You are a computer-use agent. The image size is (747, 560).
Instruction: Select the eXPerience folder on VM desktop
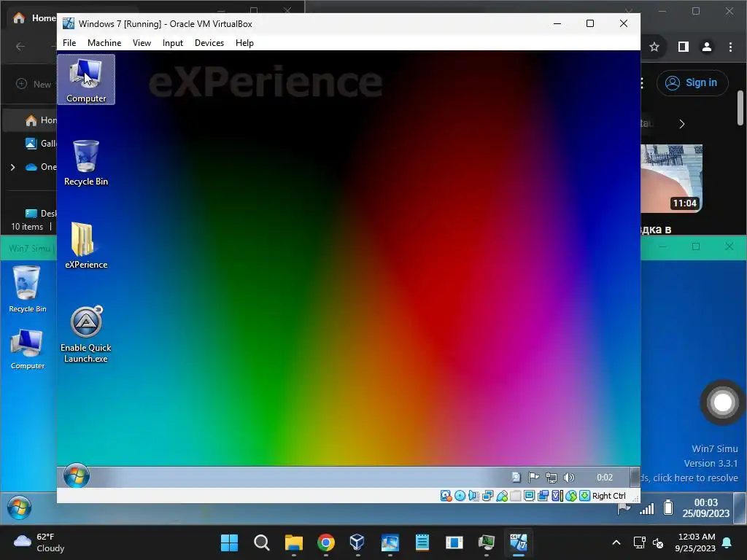(x=86, y=245)
